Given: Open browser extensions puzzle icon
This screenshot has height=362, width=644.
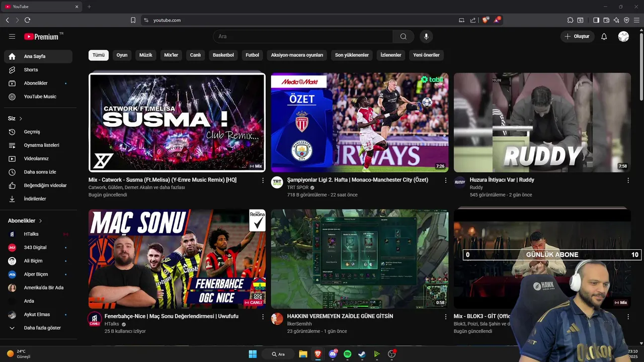Looking at the screenshot, I should [x=570, y=20].
